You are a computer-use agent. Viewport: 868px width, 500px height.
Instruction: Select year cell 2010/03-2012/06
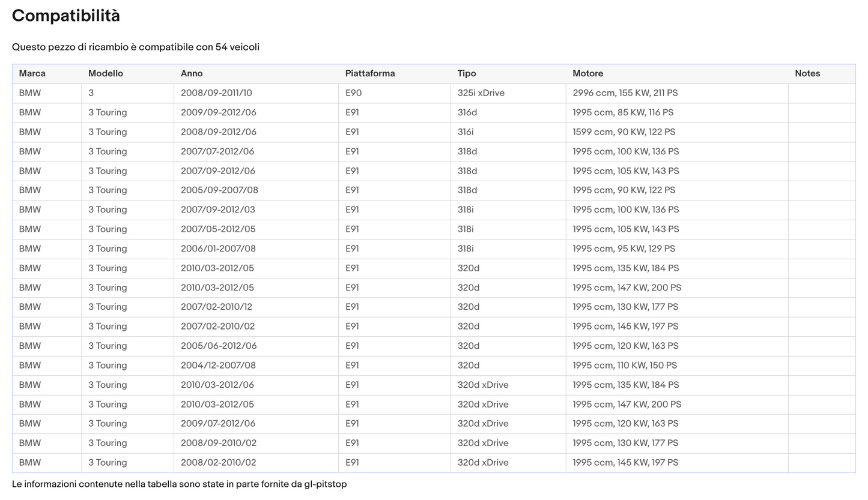pos(256,385)
